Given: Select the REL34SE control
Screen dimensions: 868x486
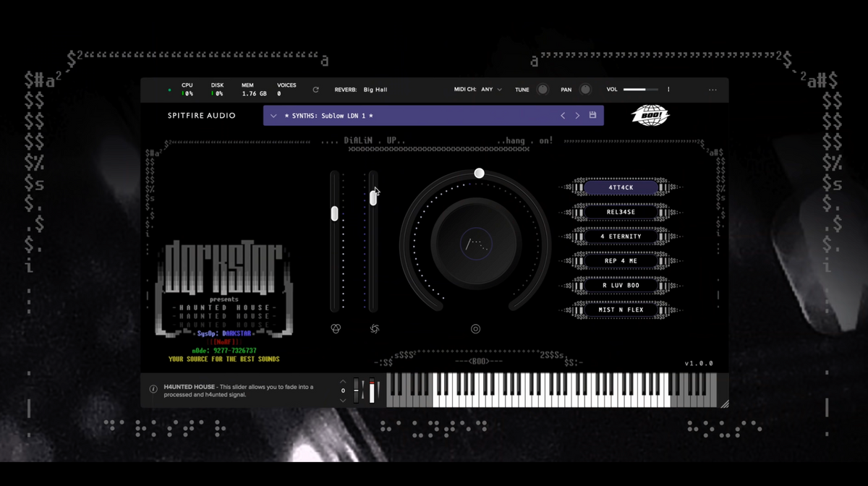Looking at the screenshot, I should point(621,212).
